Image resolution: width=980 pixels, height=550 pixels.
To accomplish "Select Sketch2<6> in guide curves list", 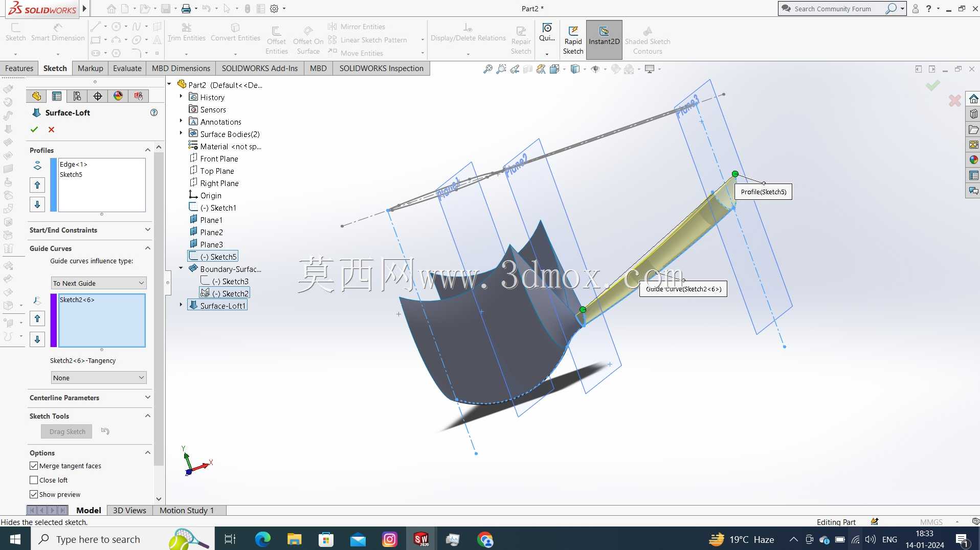I will pyautogui.click(x=77, y=300).
